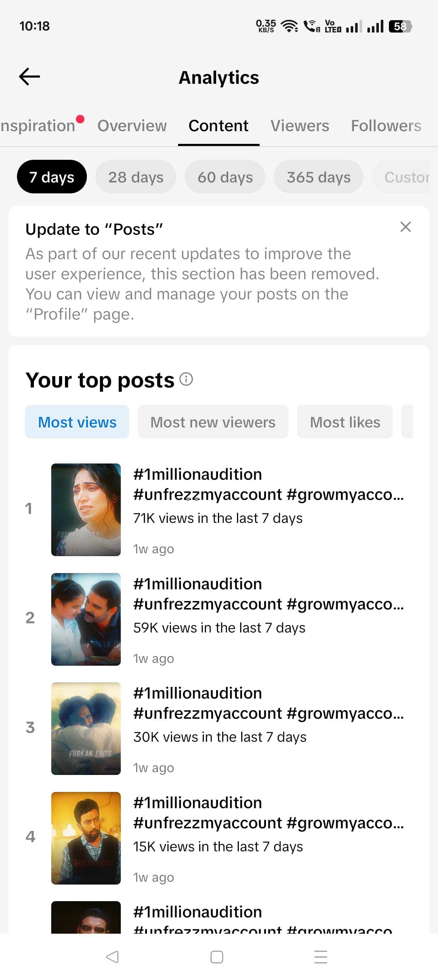Screen dimensions: 438x980
Task: Open the Inspiration tab with red dot
Action: point(38,126)
